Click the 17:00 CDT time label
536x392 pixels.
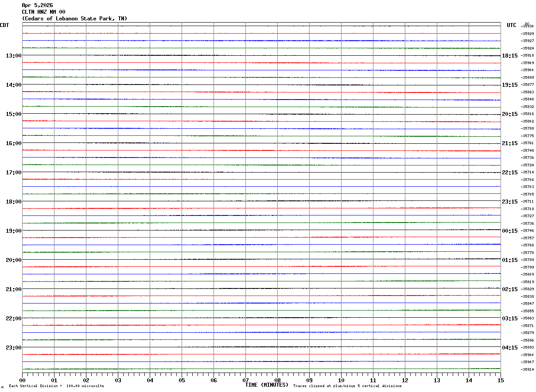coord(13,173)
